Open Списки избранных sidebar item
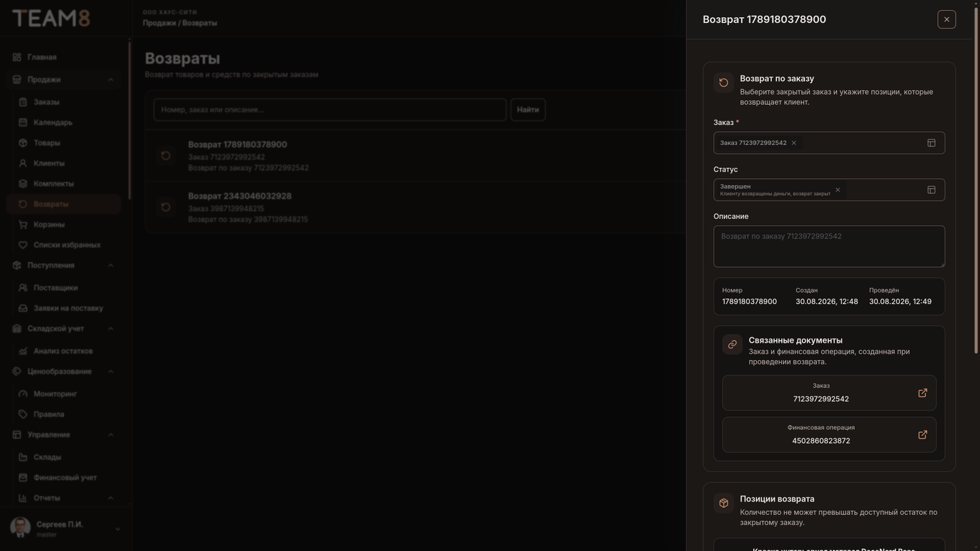The height and width of the screenshot is (551, 980). point(63,245)
